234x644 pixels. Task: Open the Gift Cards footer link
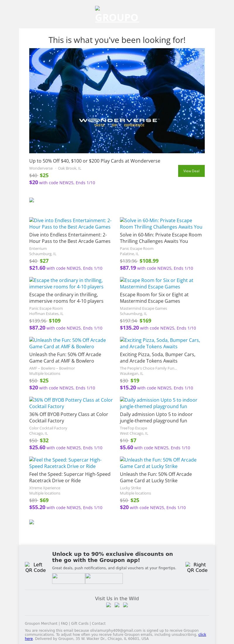click(80, 623)
